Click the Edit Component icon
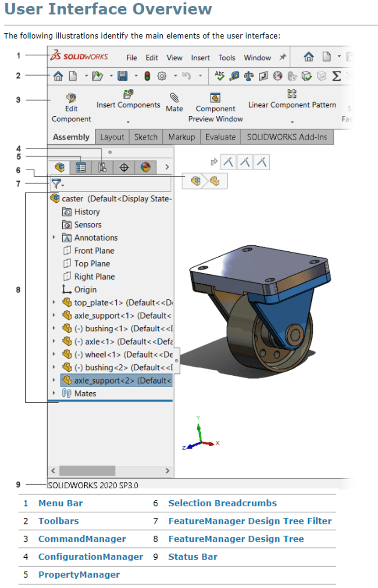This screenshot has width=378, height=588. tap(71, 97)
